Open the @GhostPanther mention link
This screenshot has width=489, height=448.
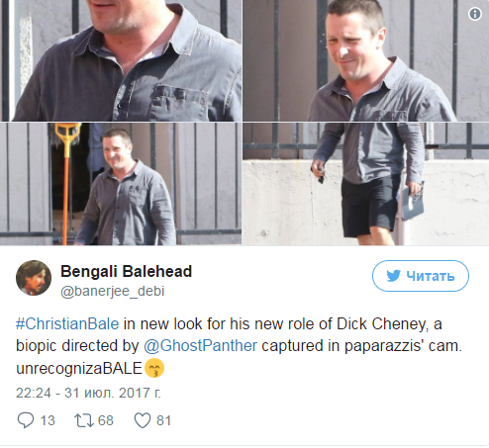pyautogui.click(x=200, y=346)
